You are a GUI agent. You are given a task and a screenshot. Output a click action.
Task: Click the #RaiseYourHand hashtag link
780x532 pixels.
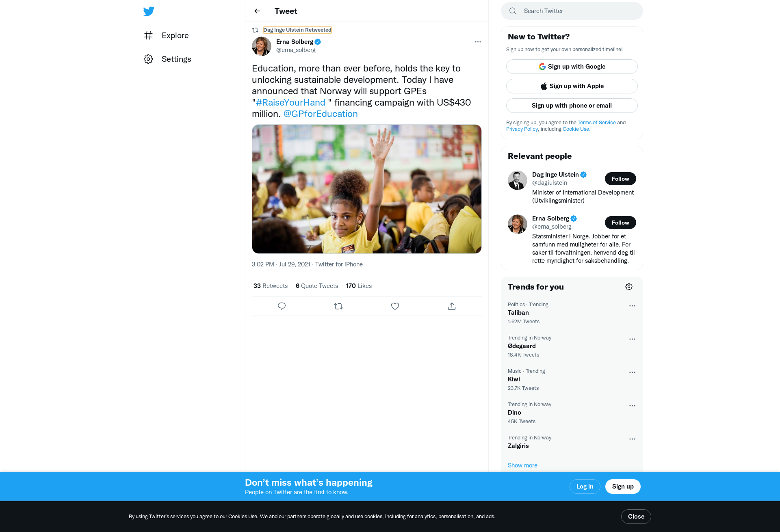pos(290,103)
